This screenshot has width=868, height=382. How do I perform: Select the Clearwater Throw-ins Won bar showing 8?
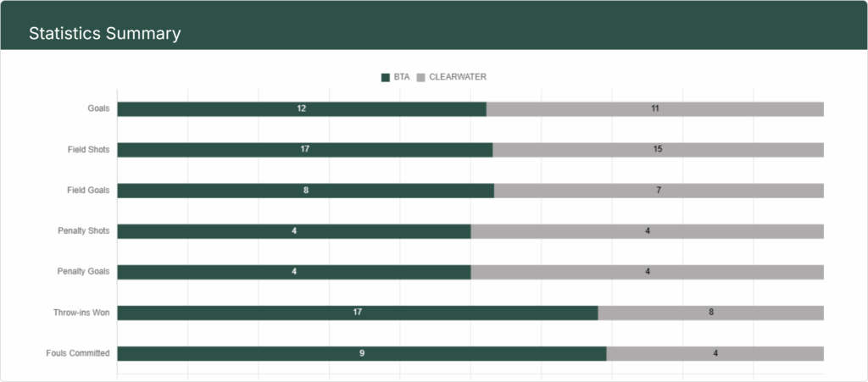[x=711, y=313]
